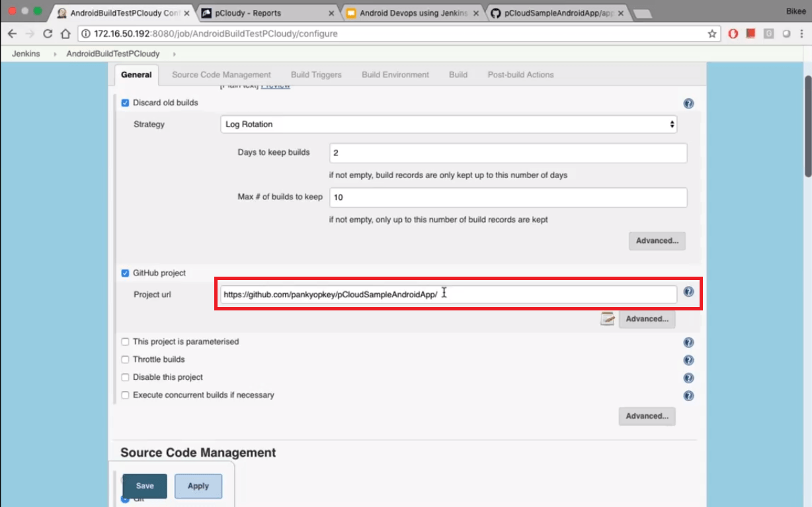Switch to Source Code Management tab
The height and width of the screenshot is (507, 812).
222,75
